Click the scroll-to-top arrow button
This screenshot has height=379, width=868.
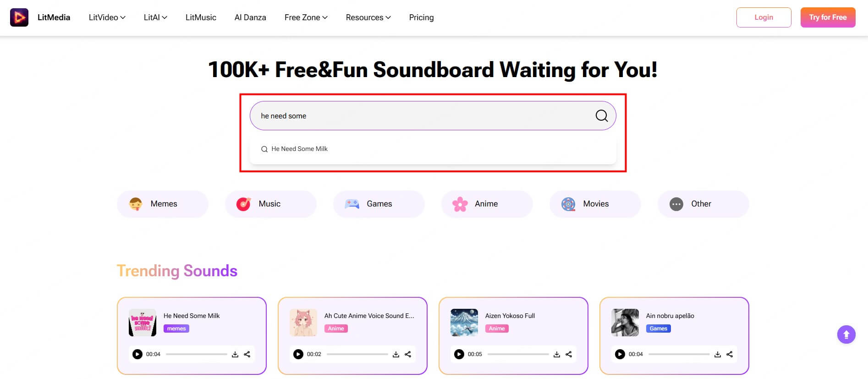pos(846,334)
